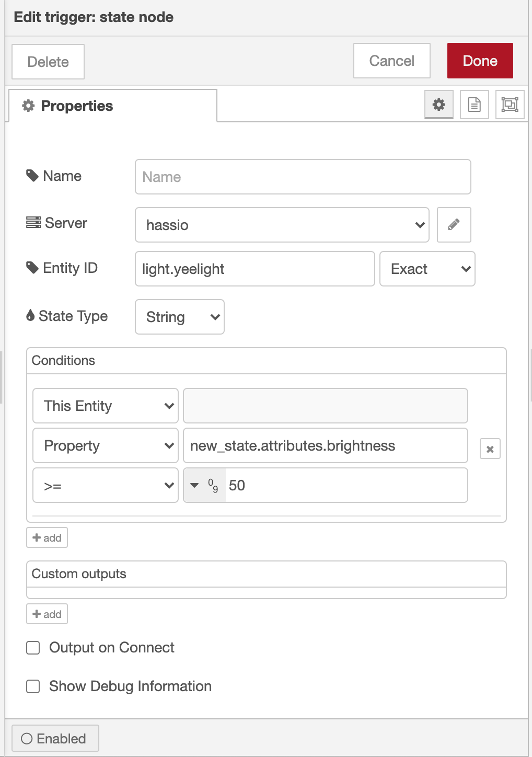The width and height of the screenshot is (532, 757).
Task: Edit hassio server with pencil icon
Action: click(454, 225)
